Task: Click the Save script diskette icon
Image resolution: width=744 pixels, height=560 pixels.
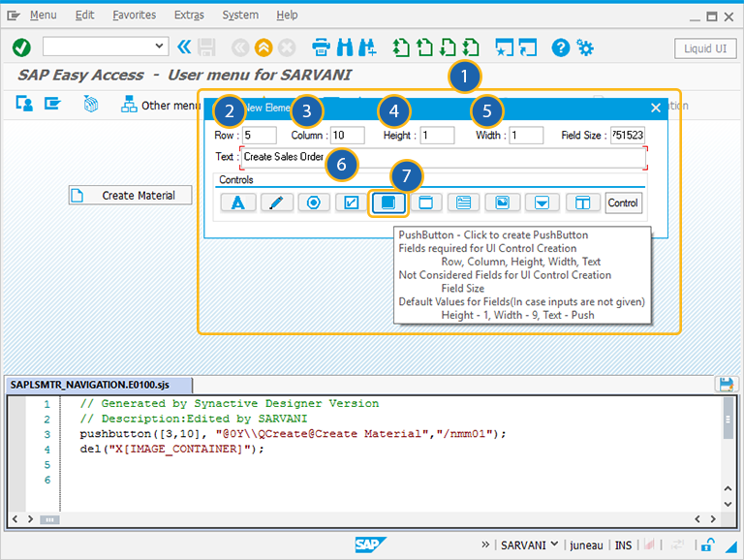Action: (726, 384)
